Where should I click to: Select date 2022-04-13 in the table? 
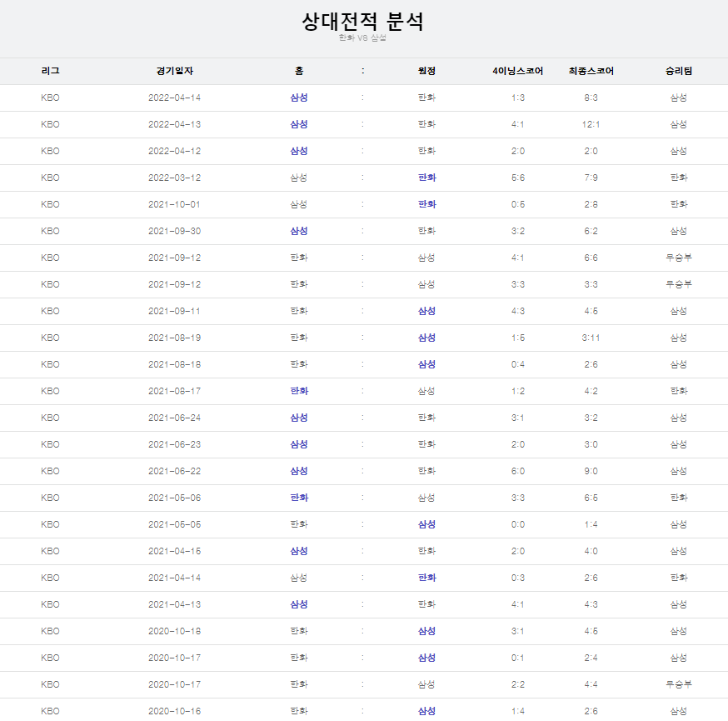(175, 124)
